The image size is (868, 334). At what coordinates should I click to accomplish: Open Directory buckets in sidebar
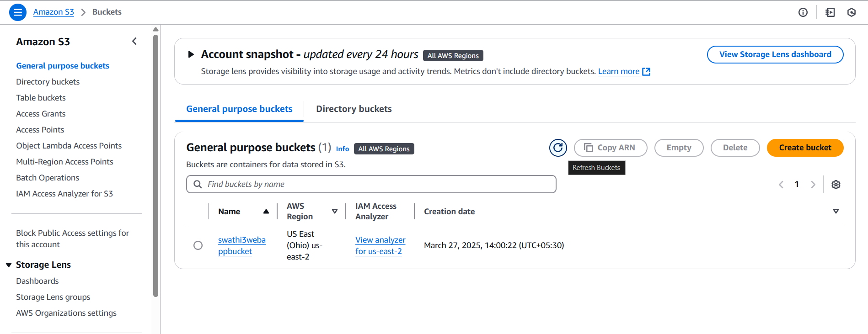coord(48,82)
